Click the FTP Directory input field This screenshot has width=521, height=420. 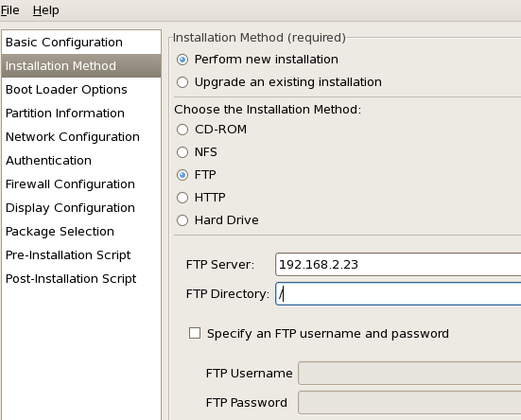click(x=398, y=294)
